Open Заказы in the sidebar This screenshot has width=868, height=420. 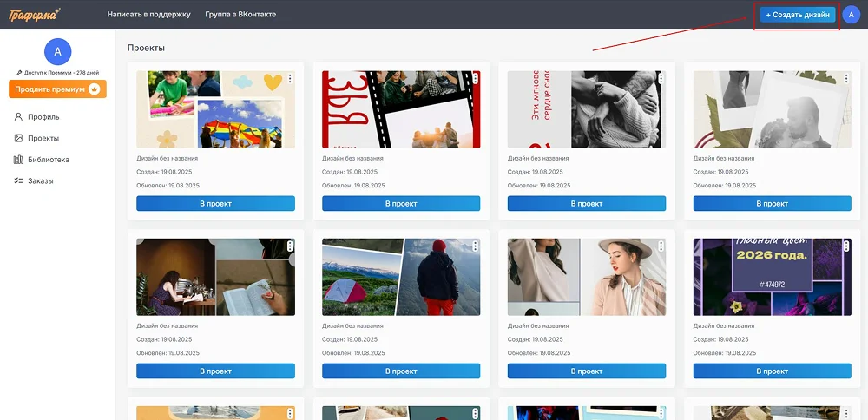tap(40, 181)
